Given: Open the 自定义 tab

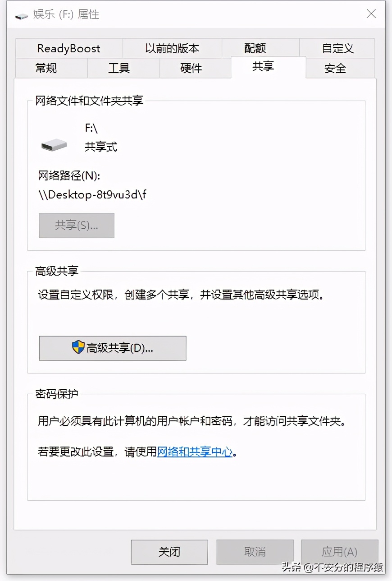Looking at the screenshot, I should 337,48.
